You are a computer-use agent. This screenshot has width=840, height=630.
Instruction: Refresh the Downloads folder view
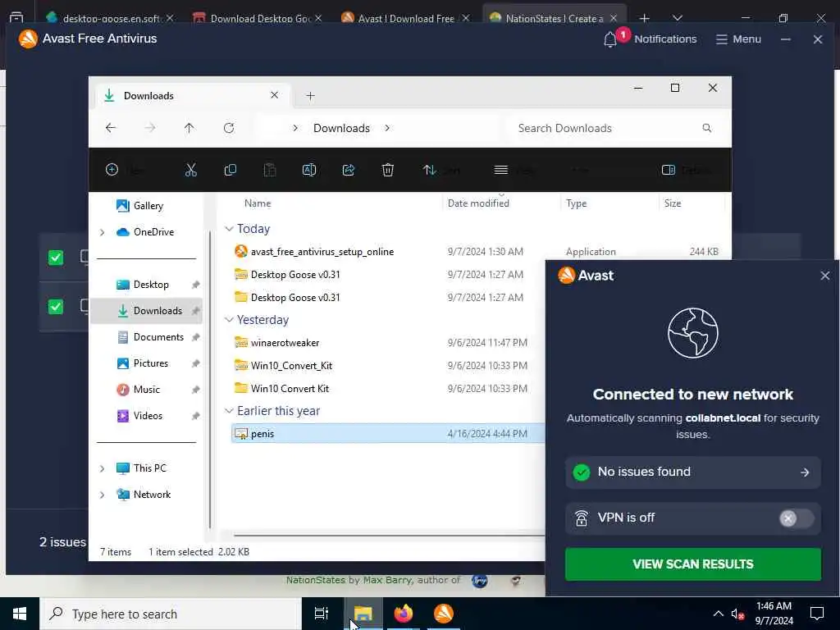tap(229, 128)
